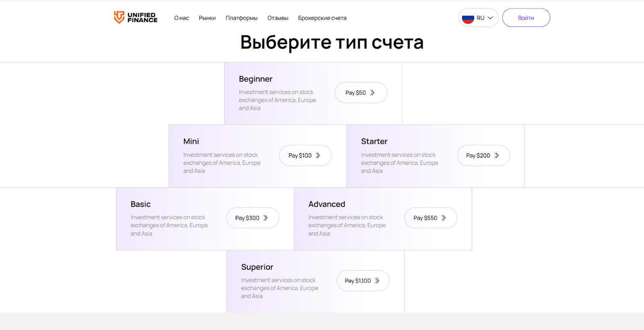This screenshot has width=644, height=330.
Task: Navigate to Отзывы page
Action: [x=278, y=18]
